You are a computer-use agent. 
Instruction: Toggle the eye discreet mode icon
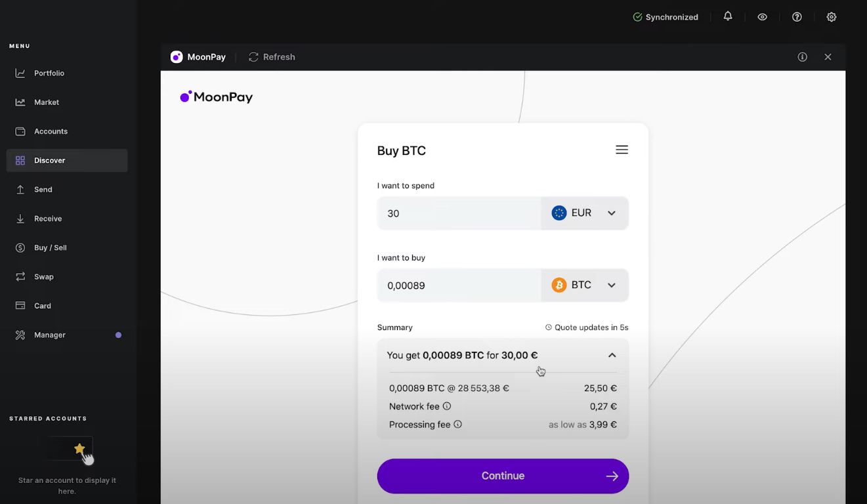[762, 17]
